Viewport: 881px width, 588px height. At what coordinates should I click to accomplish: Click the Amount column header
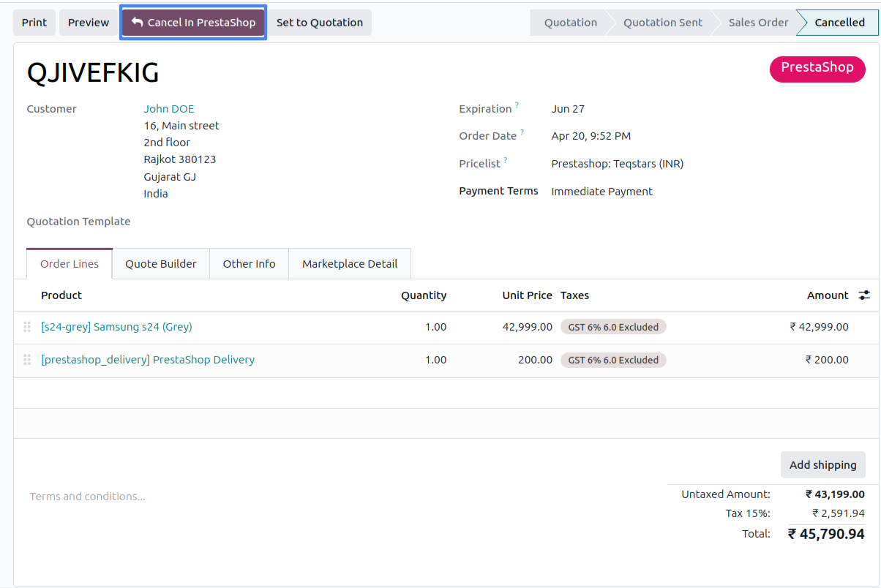(x=828, y=295)
